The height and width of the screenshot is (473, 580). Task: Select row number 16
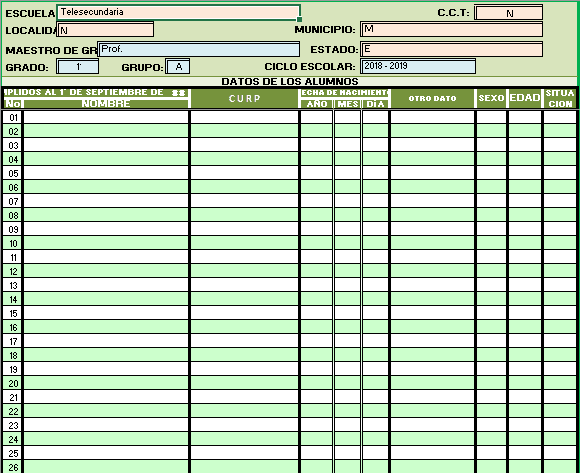click(13, 327)
